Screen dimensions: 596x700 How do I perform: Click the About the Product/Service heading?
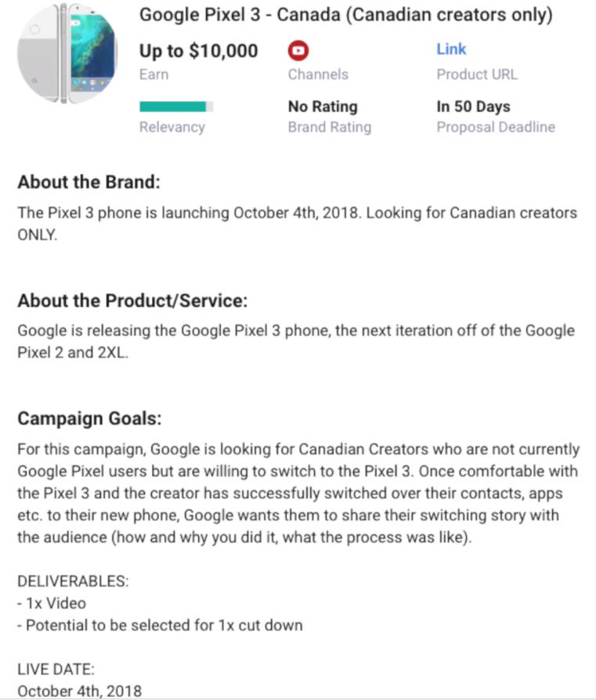click(x=132, y=301)
